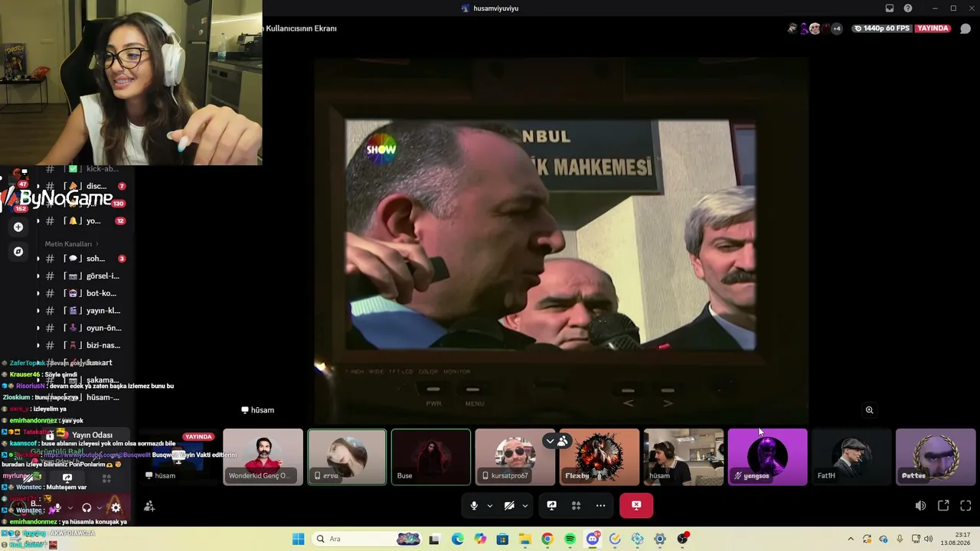Open the 1440p 60 FPS stream quality badge
The height and width of the screenshot is (551, 980).
[x=881, y=28]
